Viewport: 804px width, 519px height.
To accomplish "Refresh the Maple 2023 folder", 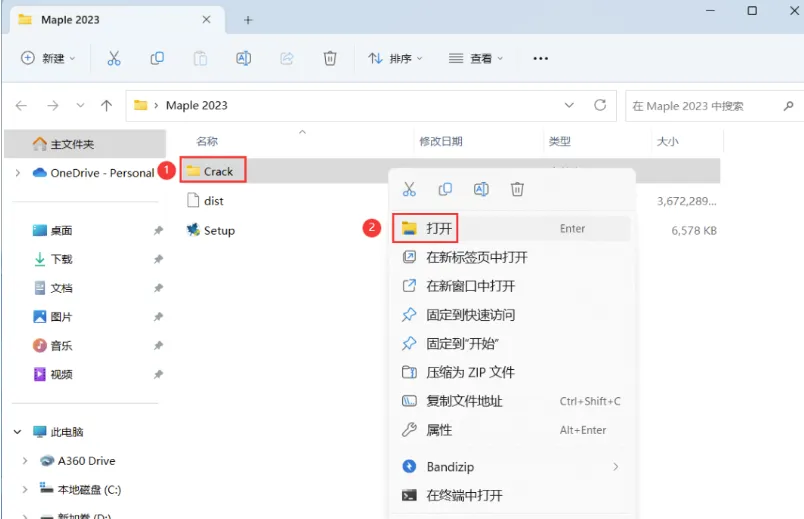I will pos(600,105).
